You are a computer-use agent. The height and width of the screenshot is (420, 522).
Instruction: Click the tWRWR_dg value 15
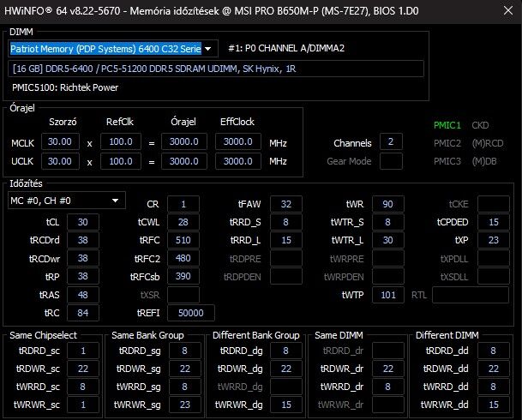click(286, 405)
